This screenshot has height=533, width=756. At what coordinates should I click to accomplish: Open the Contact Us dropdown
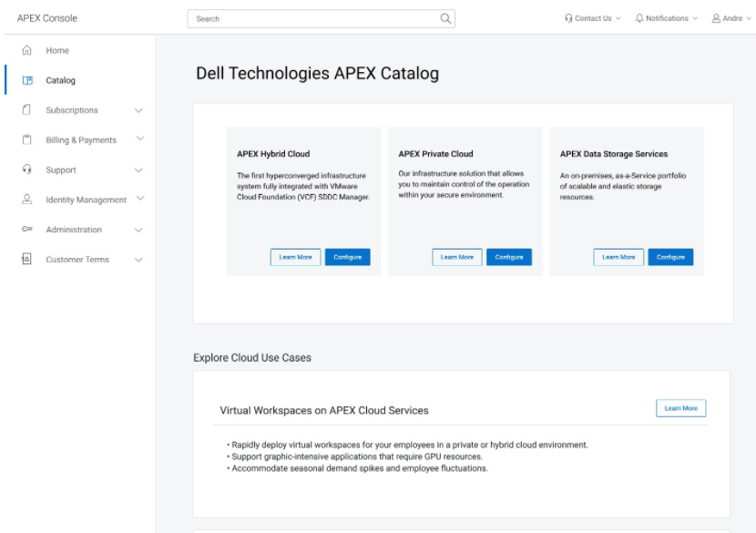pyautogui.click(x=593, y=18)
